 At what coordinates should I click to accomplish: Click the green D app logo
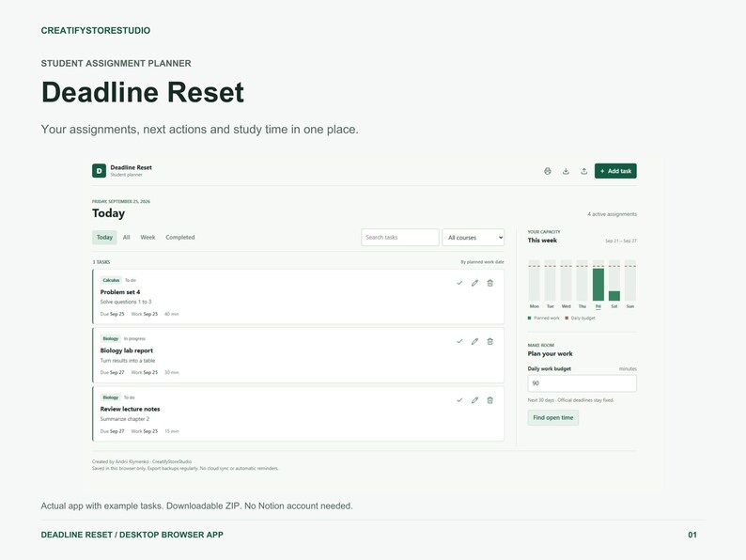(99, 171)
